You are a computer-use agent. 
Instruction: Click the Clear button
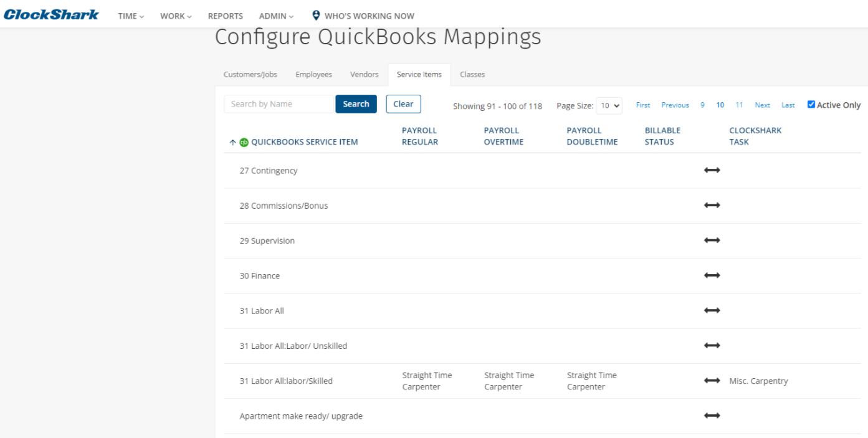point(404,104)
